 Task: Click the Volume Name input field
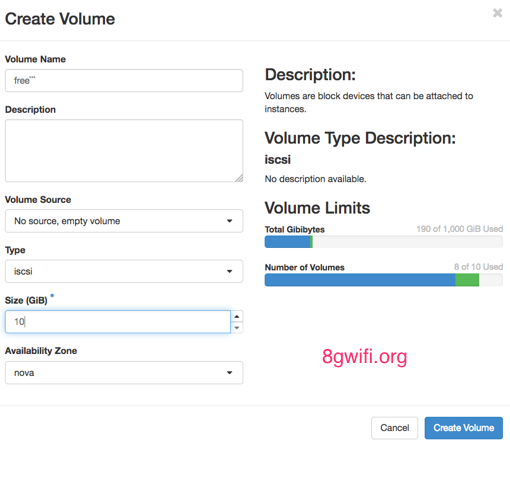124,80
